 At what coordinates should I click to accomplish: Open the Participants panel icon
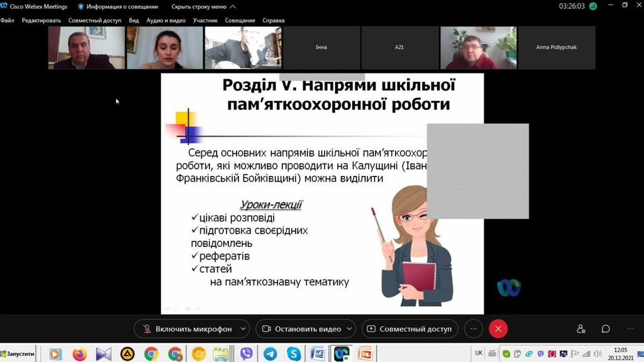[580, 329]
